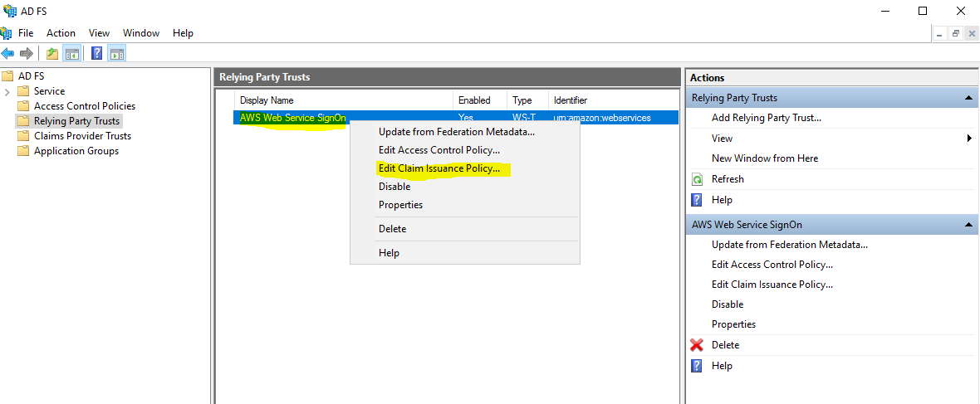Screen dimensions: 980x404
Task: Click the blue question mark toolbar icon
Action: pyautogui.click(x=96, y=54)
